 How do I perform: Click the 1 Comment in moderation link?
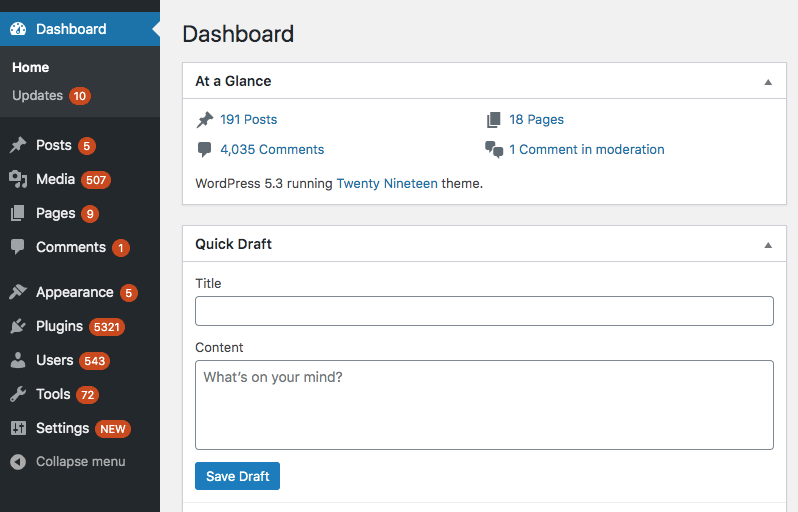586,150
